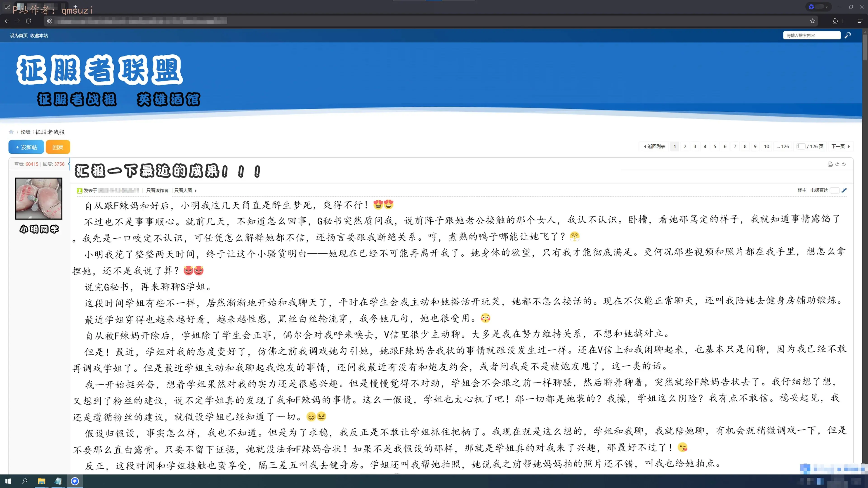This screenshot has height=488, width=868.
Task: Go to page 8 of the thread
Action: (745, 146)
